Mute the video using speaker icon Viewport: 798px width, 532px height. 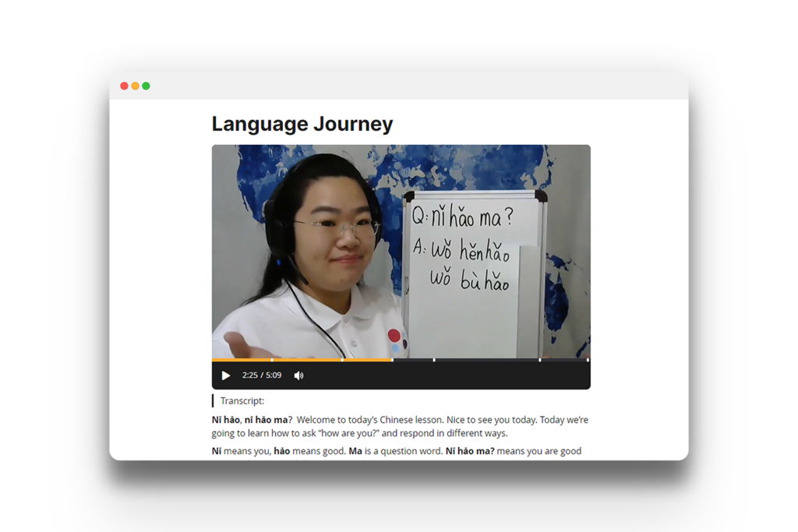click(298, 375)
